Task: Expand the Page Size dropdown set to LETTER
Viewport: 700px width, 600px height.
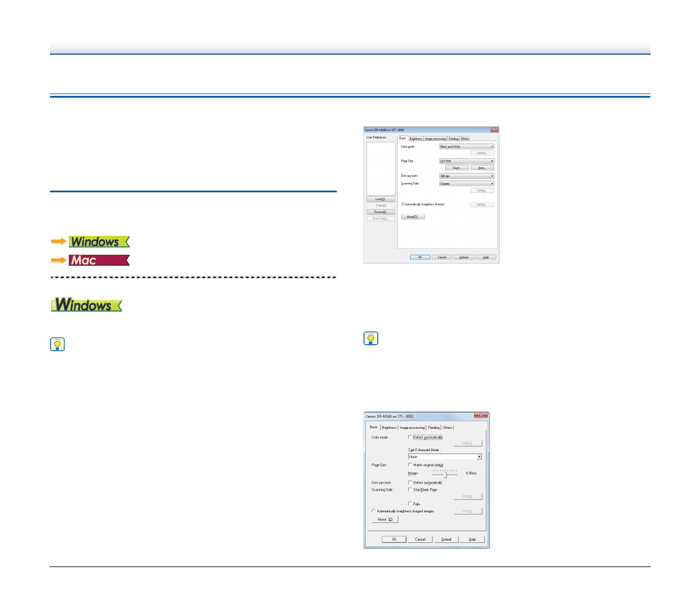Action: (x=466, y=161)
